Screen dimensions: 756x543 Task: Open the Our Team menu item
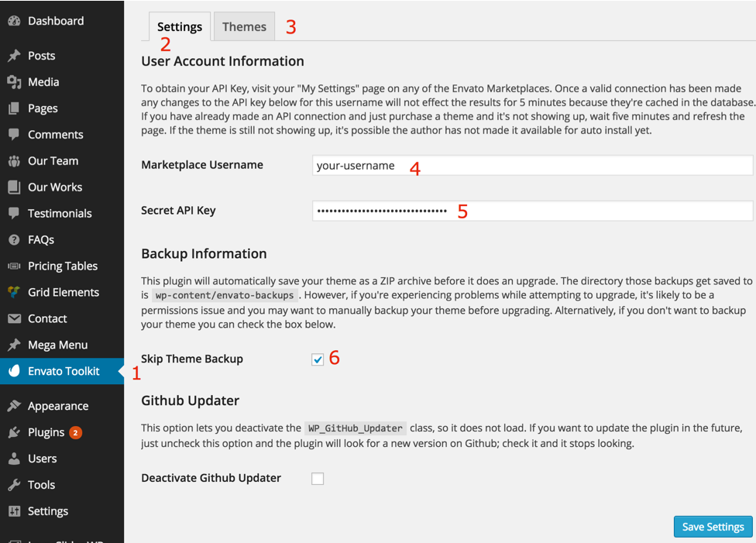click(62, 160)
